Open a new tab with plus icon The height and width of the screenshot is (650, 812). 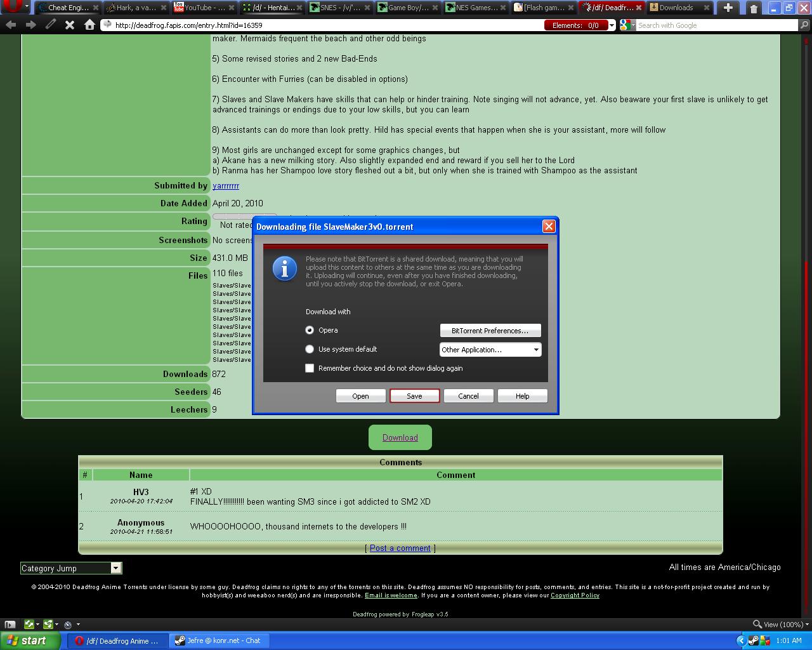point(728,8)
